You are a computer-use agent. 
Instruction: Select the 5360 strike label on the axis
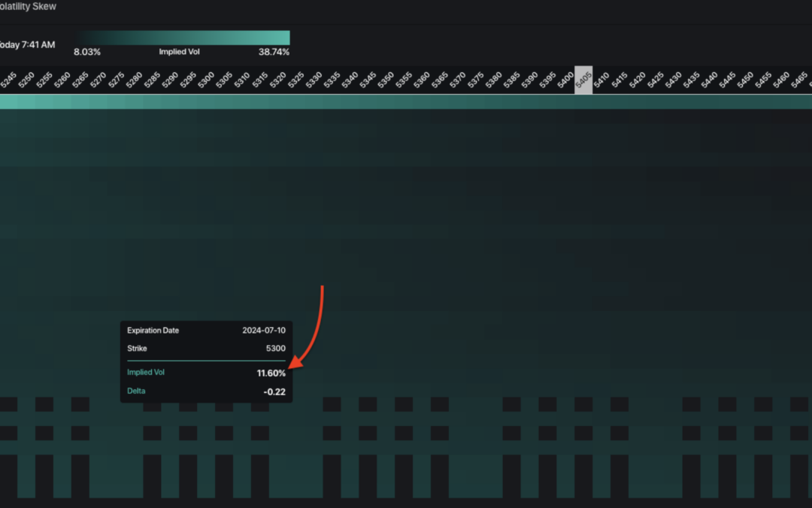(x=422, y=80)
